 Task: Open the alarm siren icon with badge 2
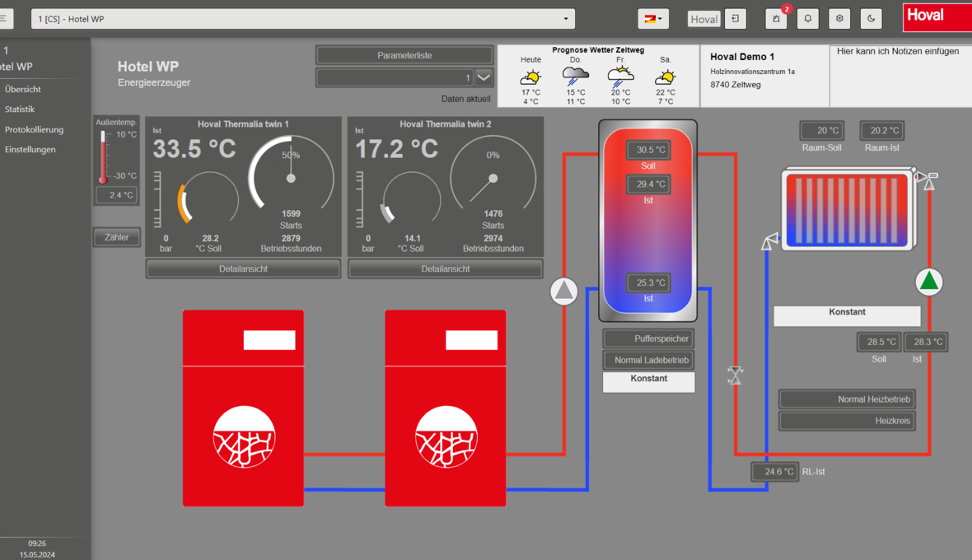click(x=776, y=19)
